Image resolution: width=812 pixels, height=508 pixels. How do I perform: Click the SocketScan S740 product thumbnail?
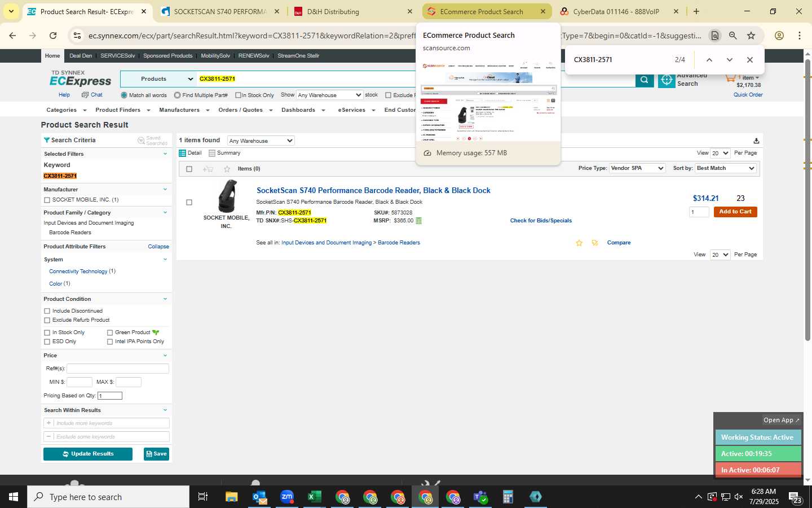pyautogui.click(x=227, y=196)
